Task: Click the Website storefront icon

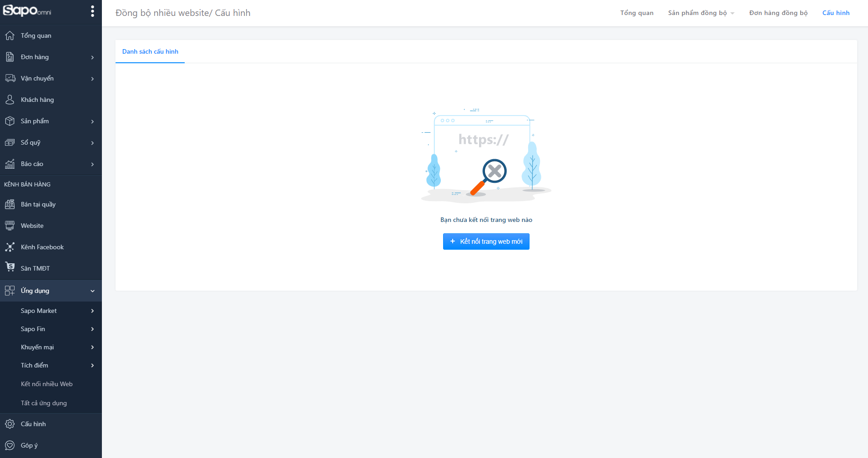Action: point(10,226)
